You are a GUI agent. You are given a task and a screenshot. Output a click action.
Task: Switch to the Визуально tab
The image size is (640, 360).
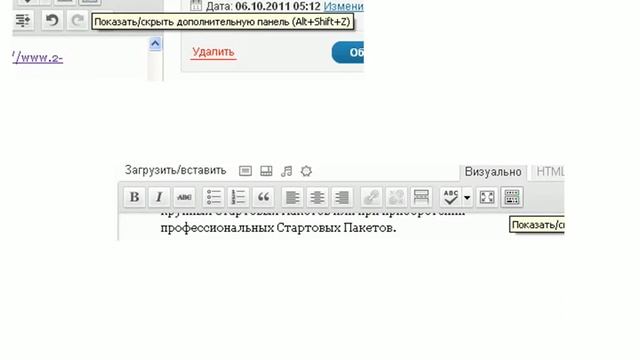pyautogui.click(x=493, y=172)
